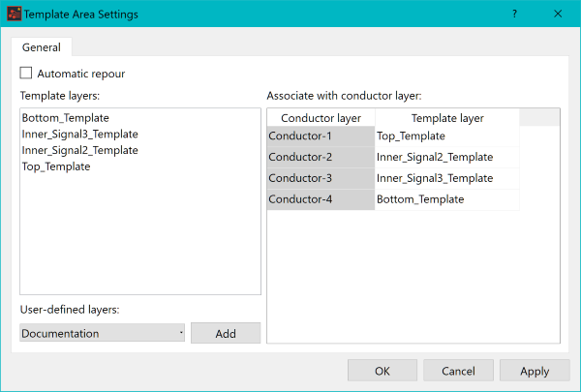Click the dropdown arrow beside Documentation

tap(181, 333)
